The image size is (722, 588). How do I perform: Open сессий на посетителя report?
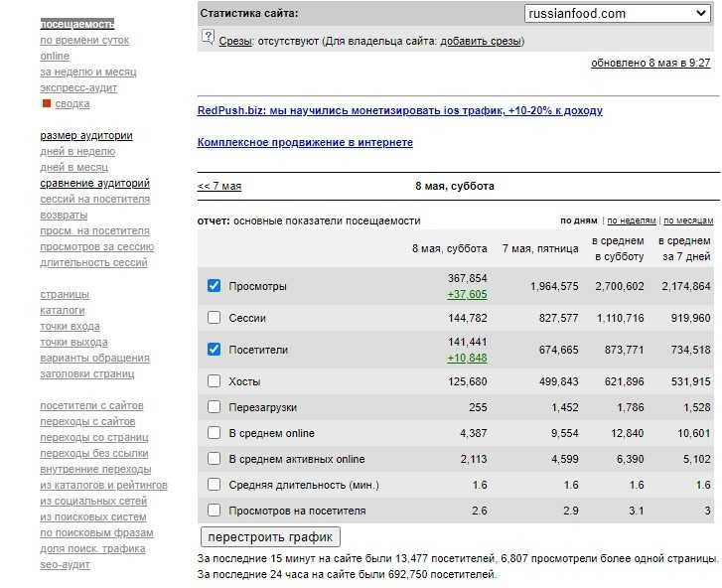[95, 199]
